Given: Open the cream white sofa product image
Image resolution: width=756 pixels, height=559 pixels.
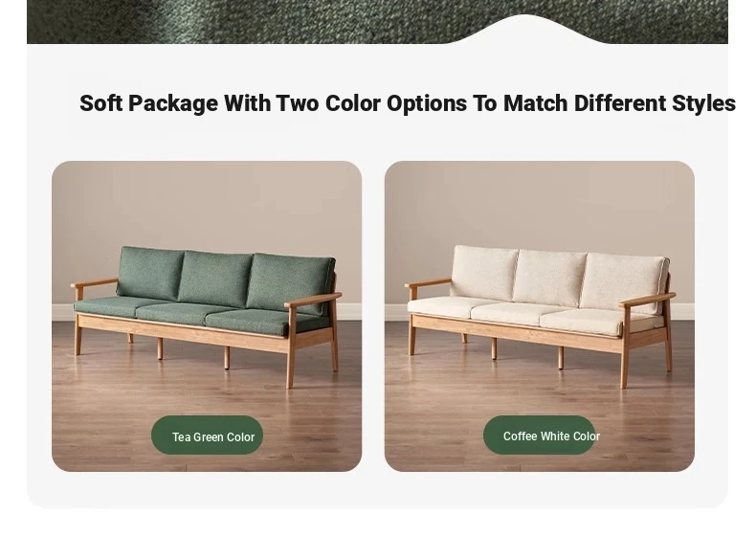Looking at the screenshot, I should coord(540,316).
